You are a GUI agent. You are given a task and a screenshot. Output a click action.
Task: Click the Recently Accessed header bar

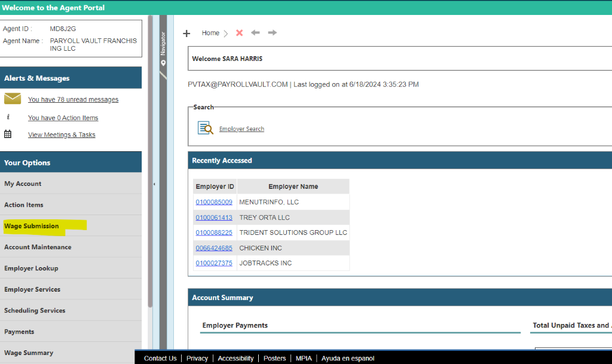(x=400, y=160)
